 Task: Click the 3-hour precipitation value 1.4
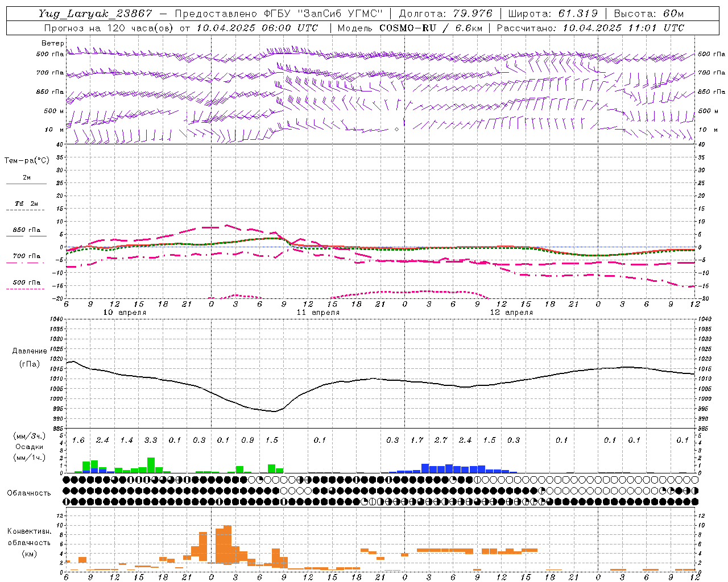pos(127,440)
